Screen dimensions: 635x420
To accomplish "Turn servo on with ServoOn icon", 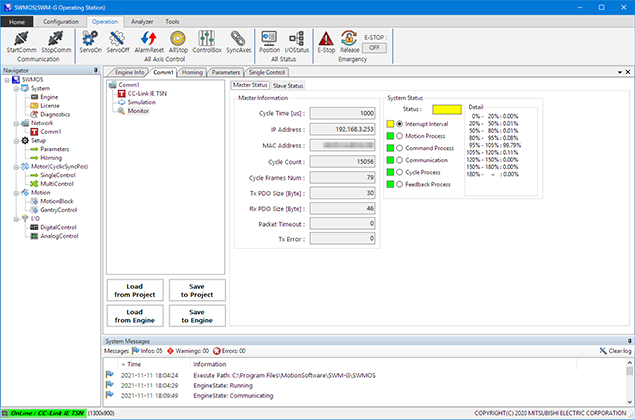I will [x=89, y=38].
